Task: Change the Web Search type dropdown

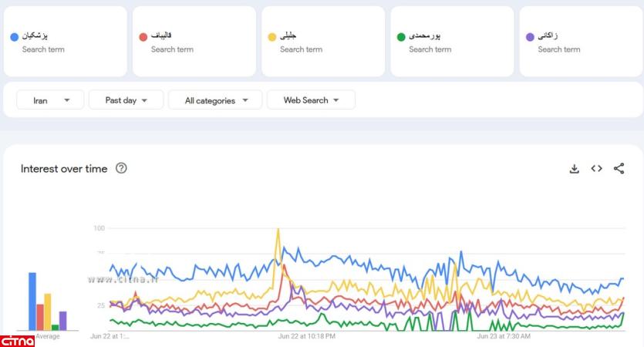Action: [x=311, y=100]
